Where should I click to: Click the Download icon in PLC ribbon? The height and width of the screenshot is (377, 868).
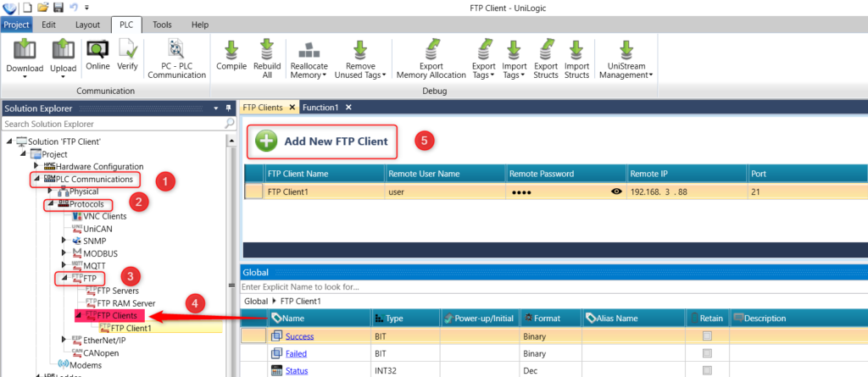pos(25,49)
